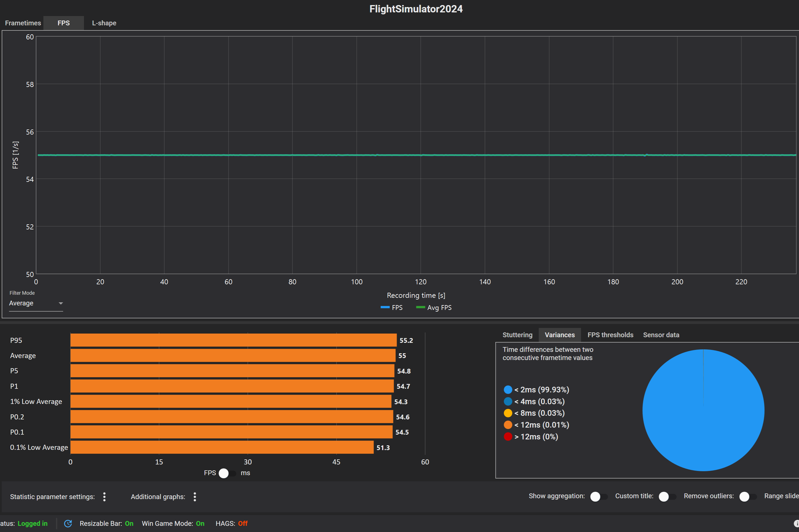Screen dimensions: 799x532
Task: Switch to the Frametimes tab
Action: tap(23, 23)
